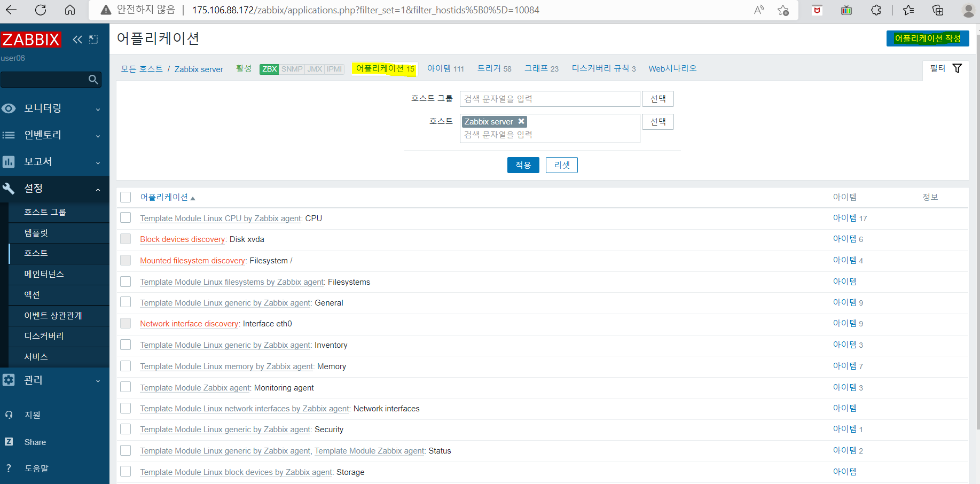This screenshot has width=980, height=484.
Task: Check the Monitoring agent row checkbox
Action: click(x=126, y=387)
